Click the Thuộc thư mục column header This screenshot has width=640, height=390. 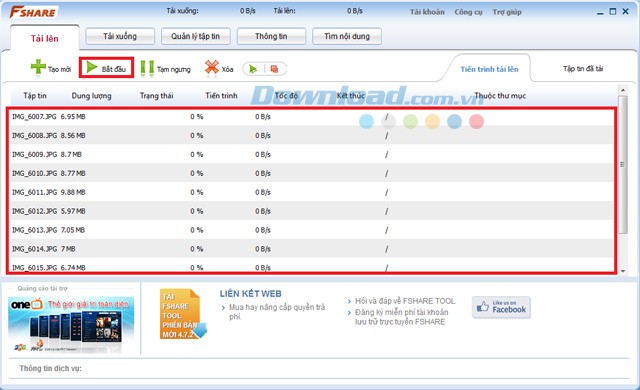click(x=500, y=95)
